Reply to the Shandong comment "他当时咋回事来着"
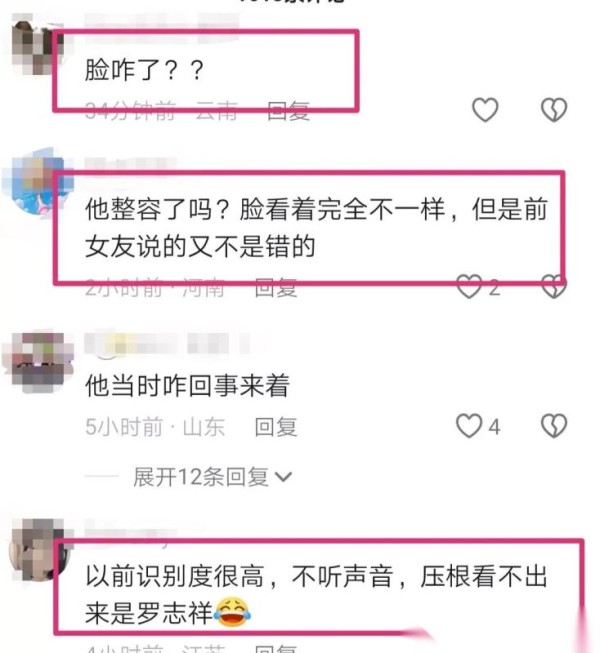600x653 pixels. [276, 427]
